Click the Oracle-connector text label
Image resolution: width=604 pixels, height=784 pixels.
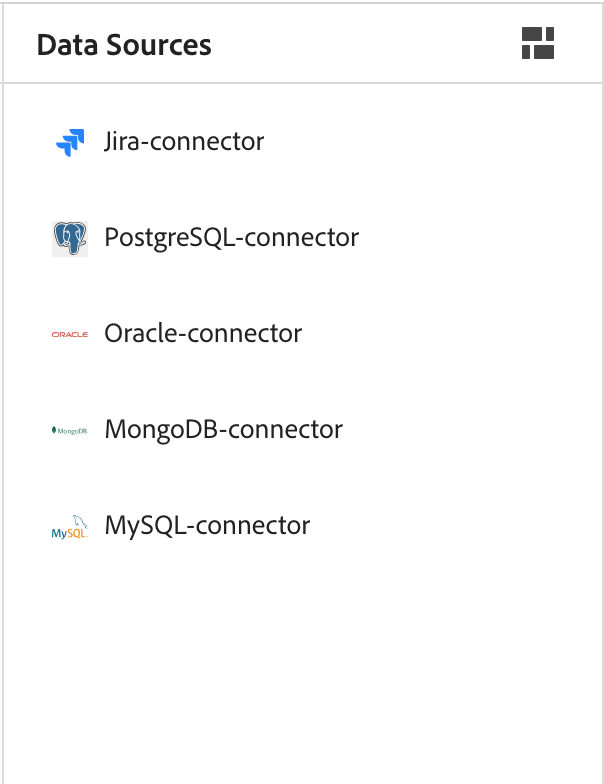point(203,334)
